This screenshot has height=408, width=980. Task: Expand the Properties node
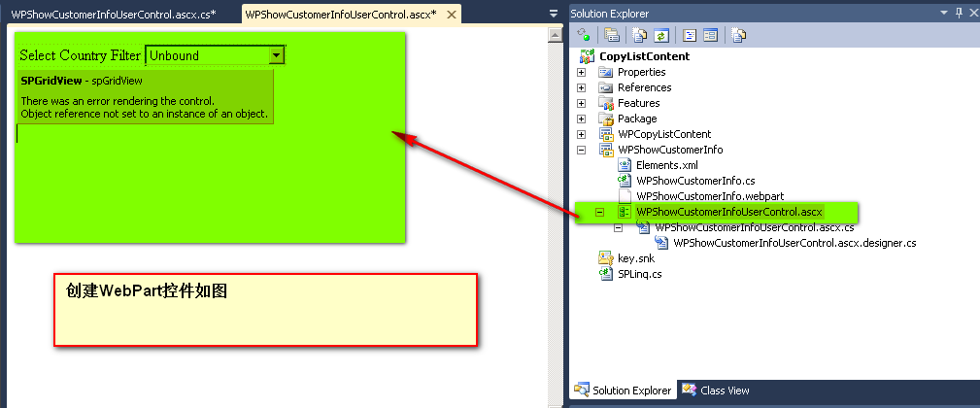point(581,72)
